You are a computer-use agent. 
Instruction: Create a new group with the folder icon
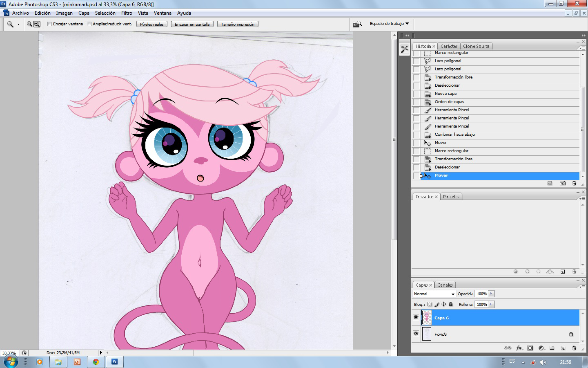[x=552, y=348]
